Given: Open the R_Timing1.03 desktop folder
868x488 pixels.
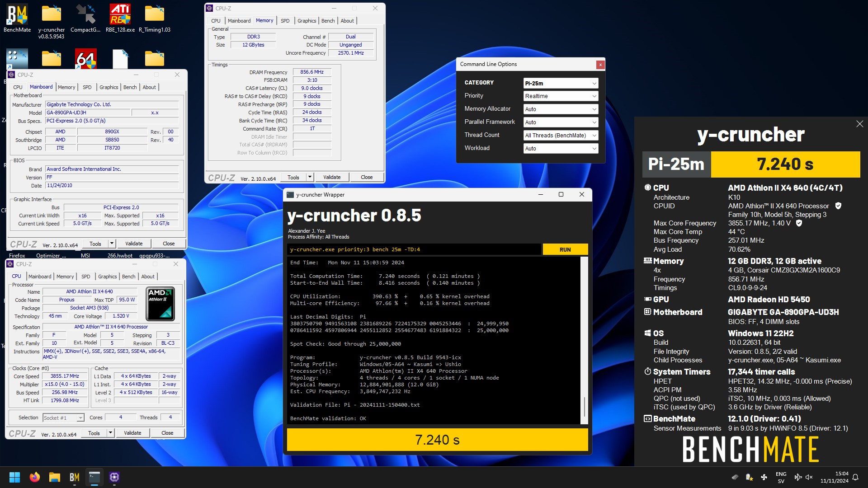Looking at the screenshot, I should click(x=155, y=18).
